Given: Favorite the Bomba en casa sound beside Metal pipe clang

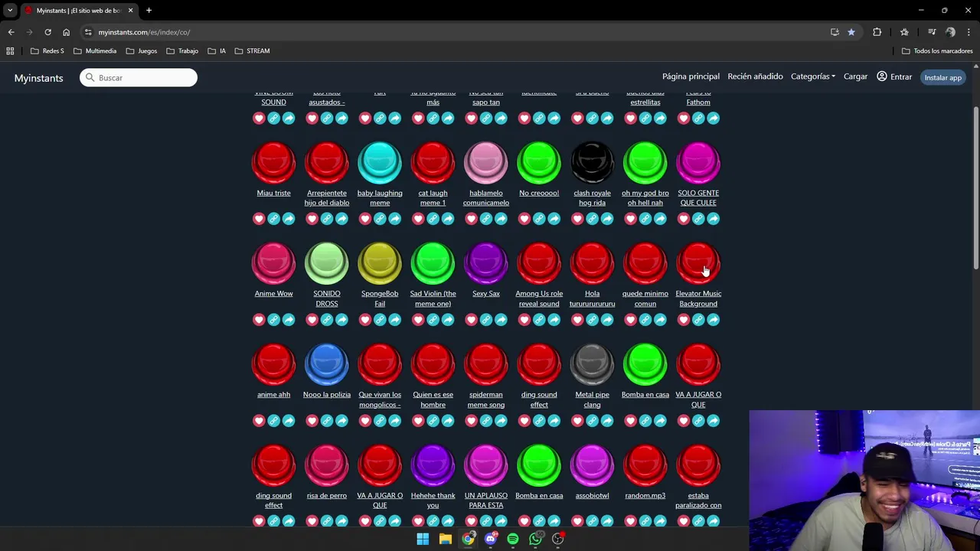Looking at the screenshot, I should click(630, 421).
